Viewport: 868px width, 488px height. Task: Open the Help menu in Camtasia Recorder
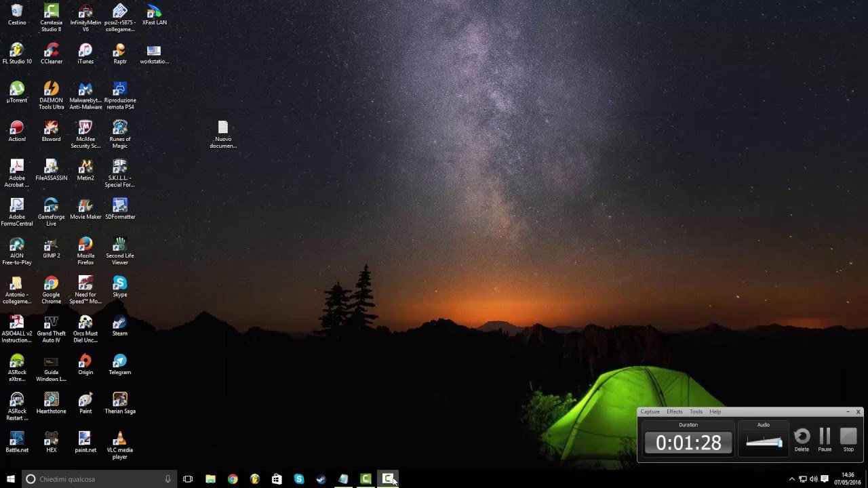715,411
